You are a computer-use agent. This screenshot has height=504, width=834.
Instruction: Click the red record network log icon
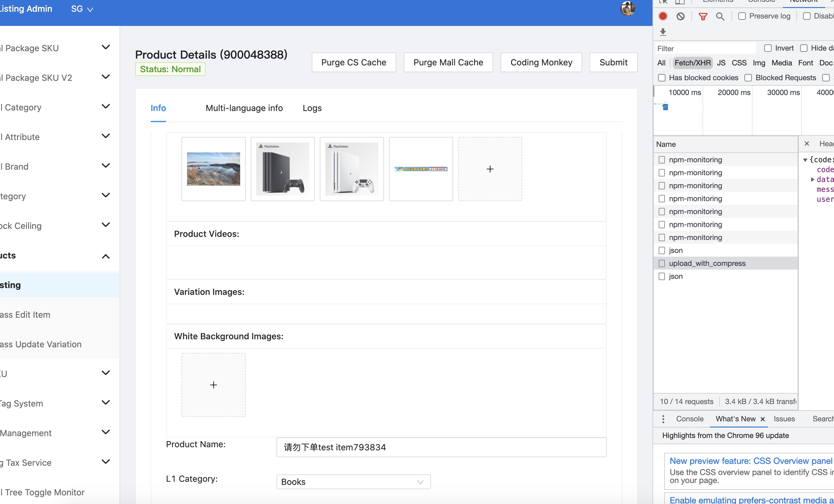[663, 16]
